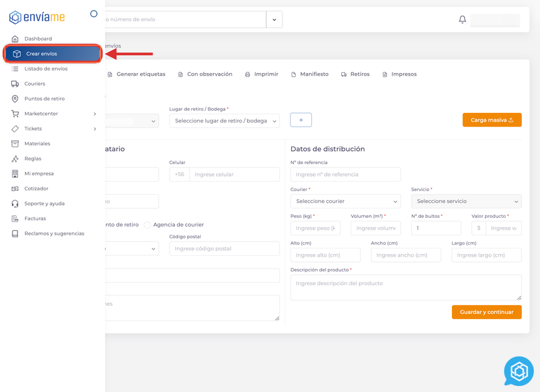Open the Lugar de retiro / Bodega dropdown
This screenshot has width=540, height=392.
(224, 120)
